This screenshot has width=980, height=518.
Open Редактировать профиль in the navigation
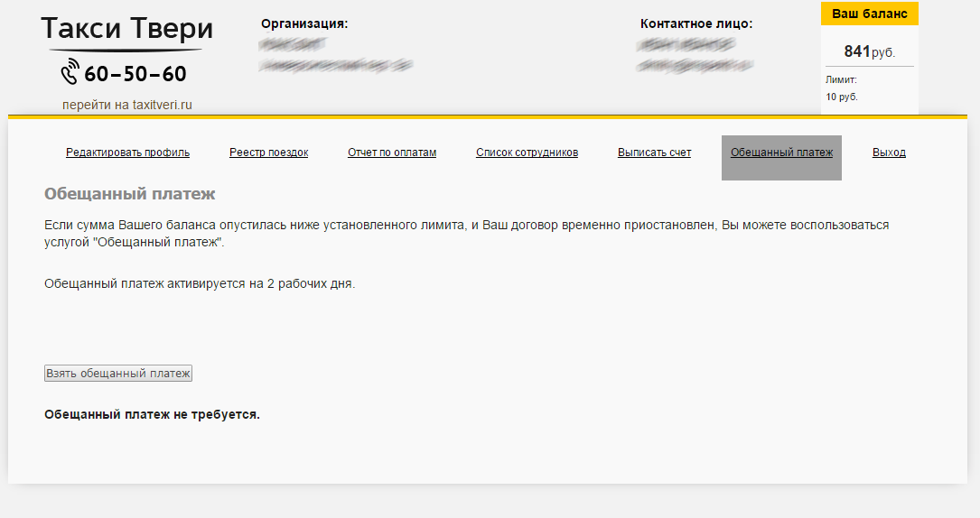coord(127,153)
